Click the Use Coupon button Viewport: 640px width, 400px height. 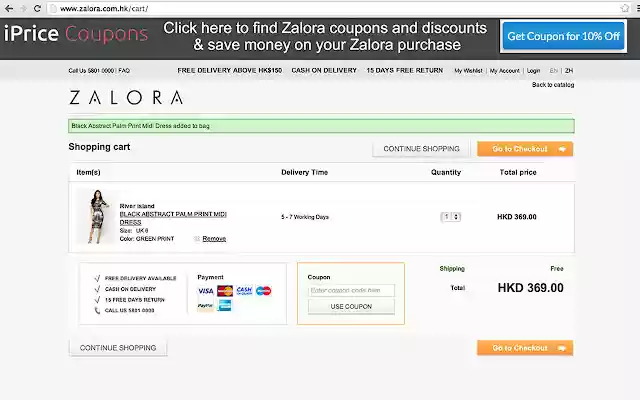351,307
